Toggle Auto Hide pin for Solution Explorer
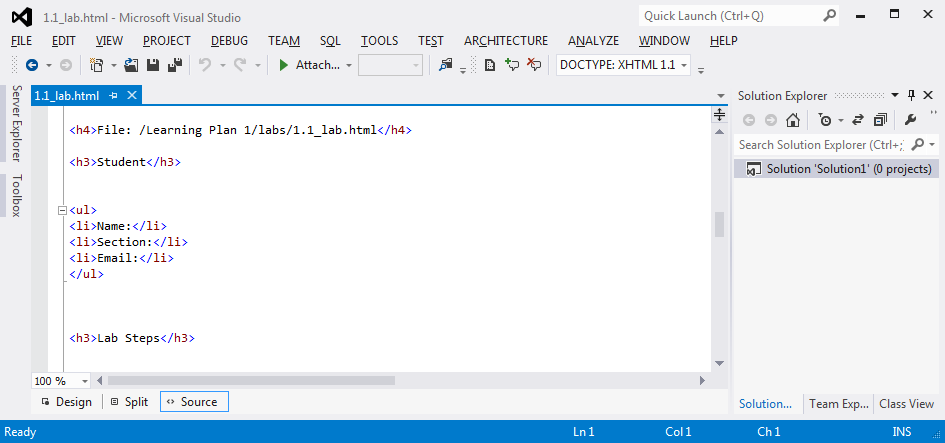This screenshot has height=443, width=945. coord(911,96)
